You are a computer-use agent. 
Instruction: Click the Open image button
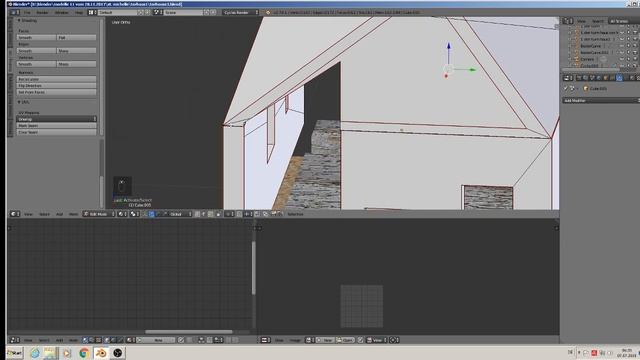click(345, 340)
